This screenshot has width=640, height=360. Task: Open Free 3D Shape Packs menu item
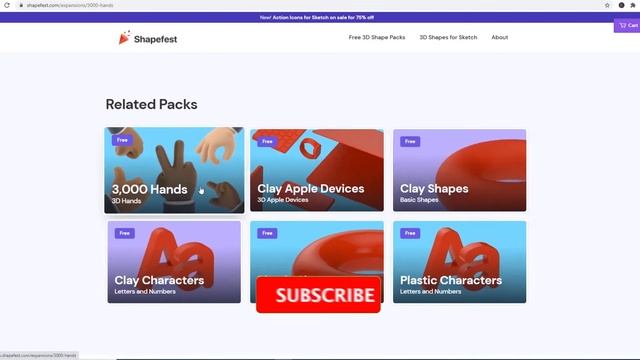[377, 37]
